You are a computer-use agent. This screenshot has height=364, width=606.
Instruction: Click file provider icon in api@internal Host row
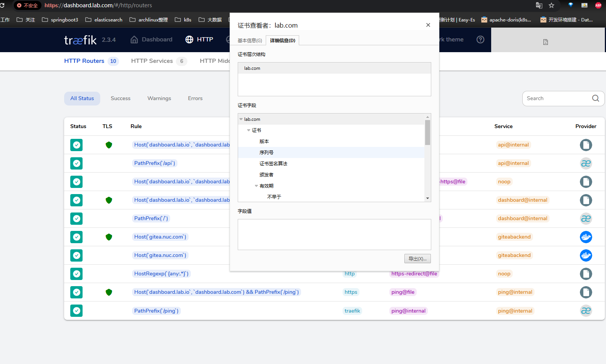coord(586,145)
